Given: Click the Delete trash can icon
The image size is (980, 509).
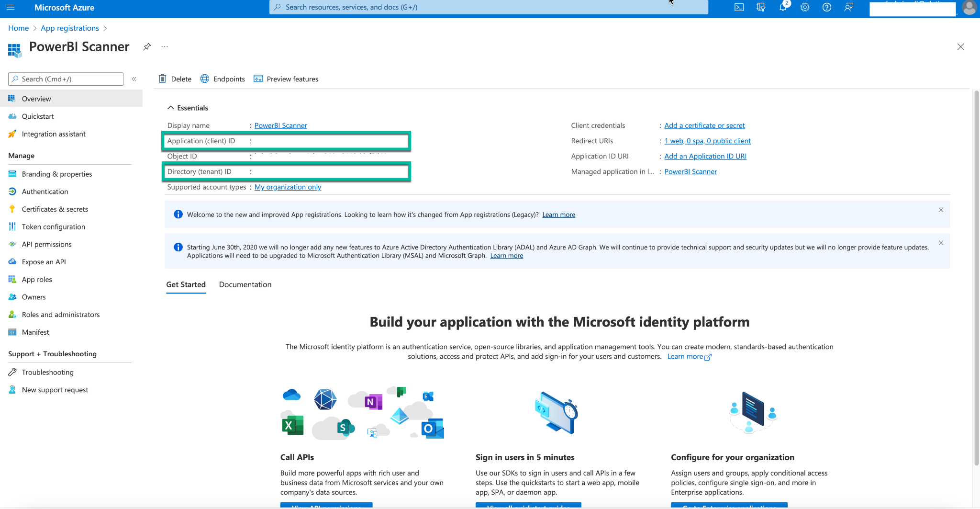Looking at the screenshot, I should click(163, 79).
